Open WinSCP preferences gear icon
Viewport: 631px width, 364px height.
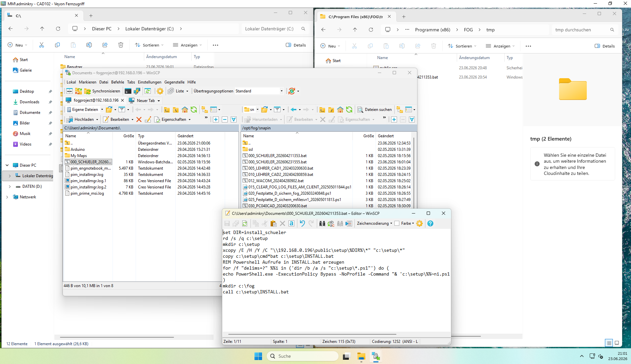[160, 91]
